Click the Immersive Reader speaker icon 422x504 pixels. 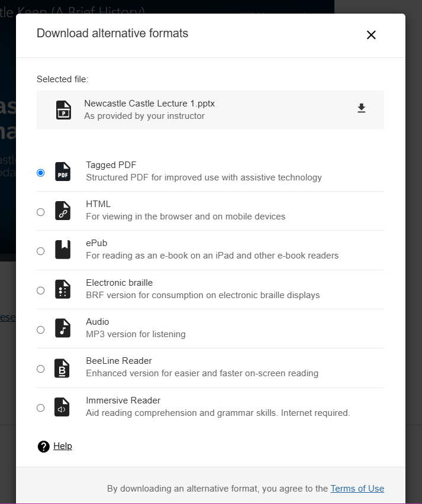pyautogui.click(x=63, y=407)
